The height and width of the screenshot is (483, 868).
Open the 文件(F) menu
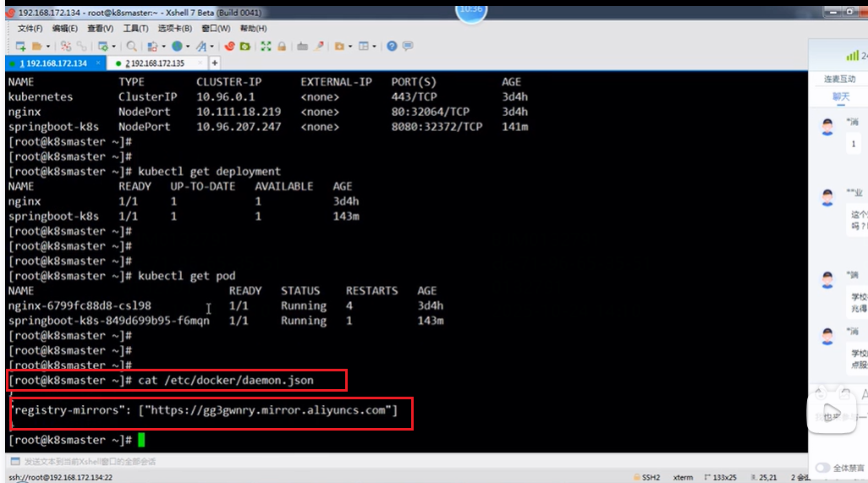[x=30, y=28]
